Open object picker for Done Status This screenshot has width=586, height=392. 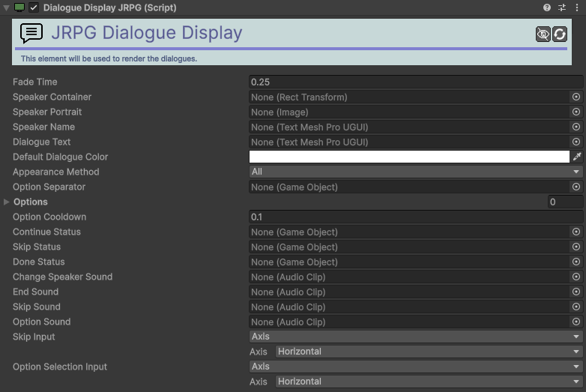click(x=576, y=262)
